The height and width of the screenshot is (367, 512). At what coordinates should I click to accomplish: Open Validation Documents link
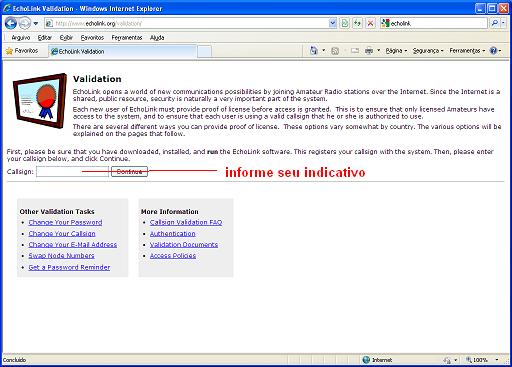[184, 245]
